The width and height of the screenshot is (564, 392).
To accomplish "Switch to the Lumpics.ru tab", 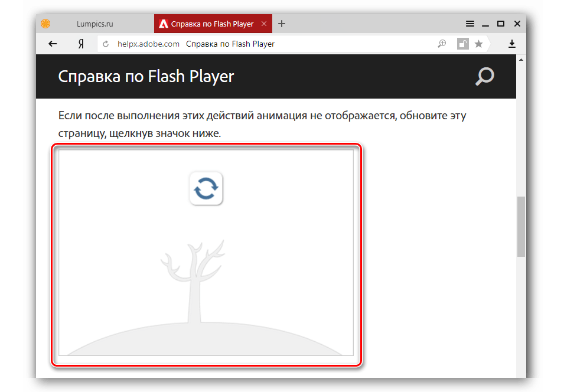I will click(x=95, y=24).
